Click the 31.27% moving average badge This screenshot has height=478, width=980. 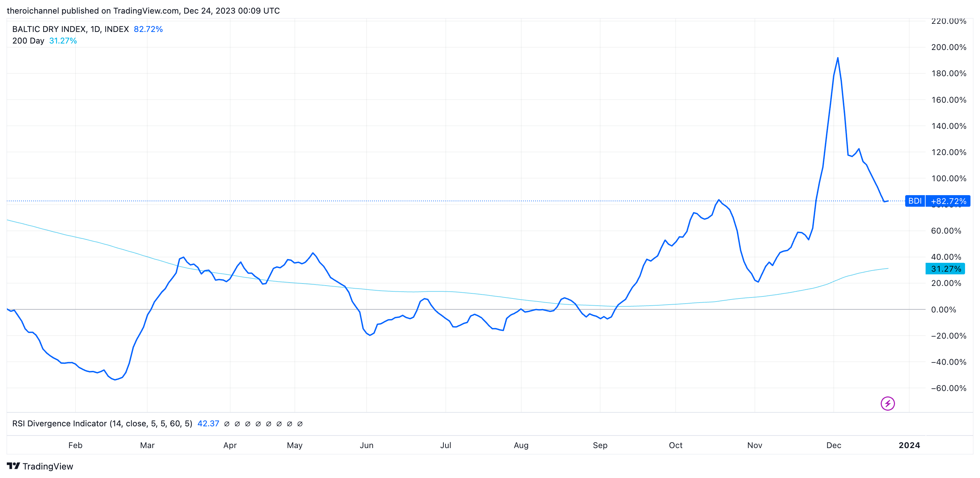tap(945, 269)
